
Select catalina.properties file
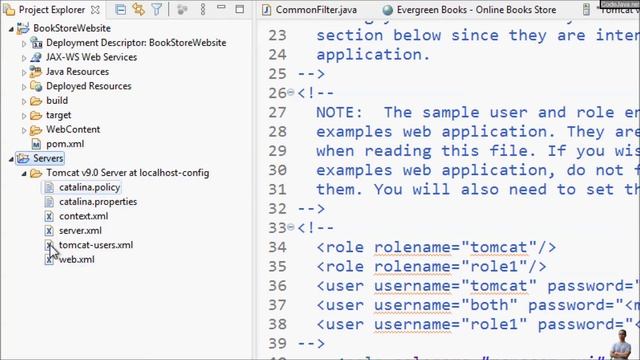(x=98, y=202)
